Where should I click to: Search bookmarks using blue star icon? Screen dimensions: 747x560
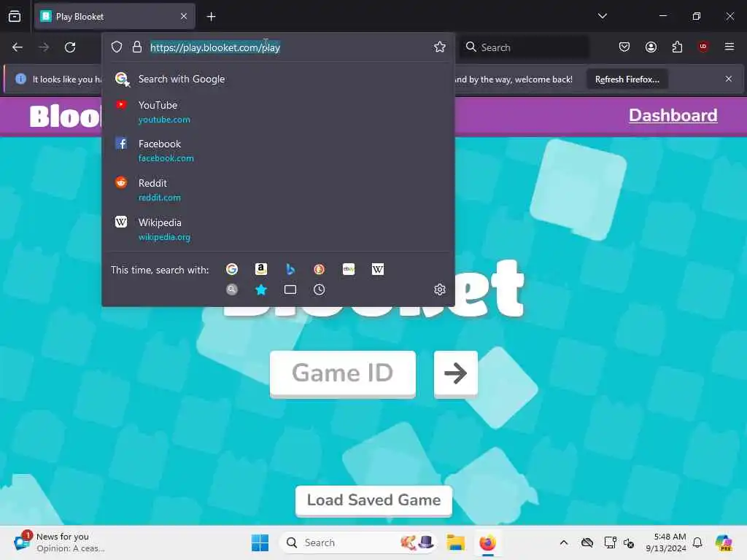(x=261, y=289)
